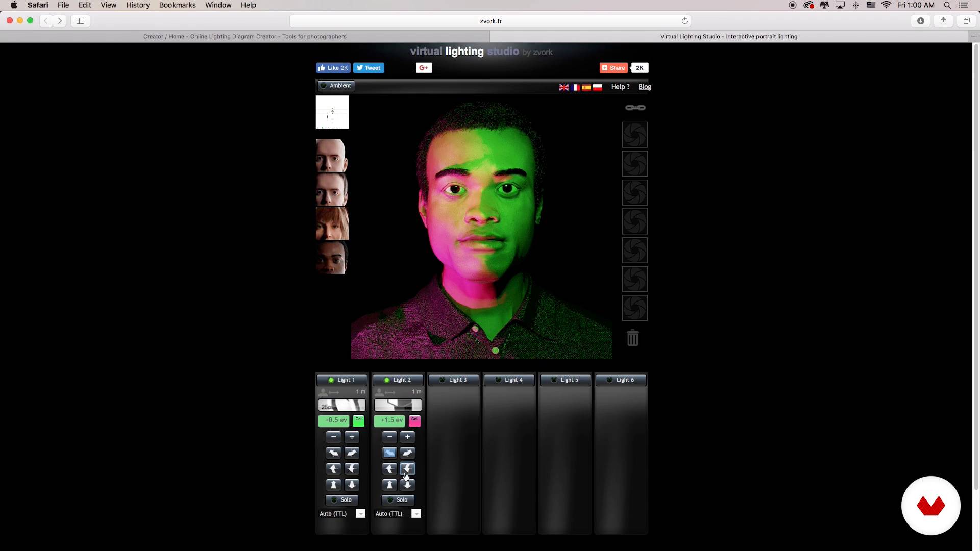Click the +1.5 ev power value of Light 2
980x551 pixels.
click(x=389, y=421)
